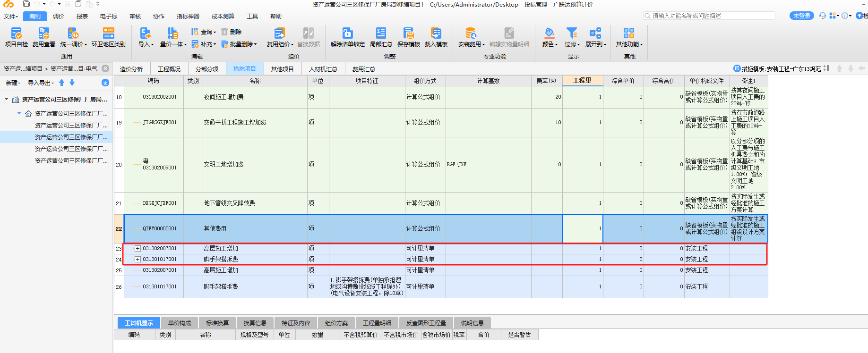Screen dimensions: 868x353
Task: Click the customer service headset icon
Action: [823, 16]
